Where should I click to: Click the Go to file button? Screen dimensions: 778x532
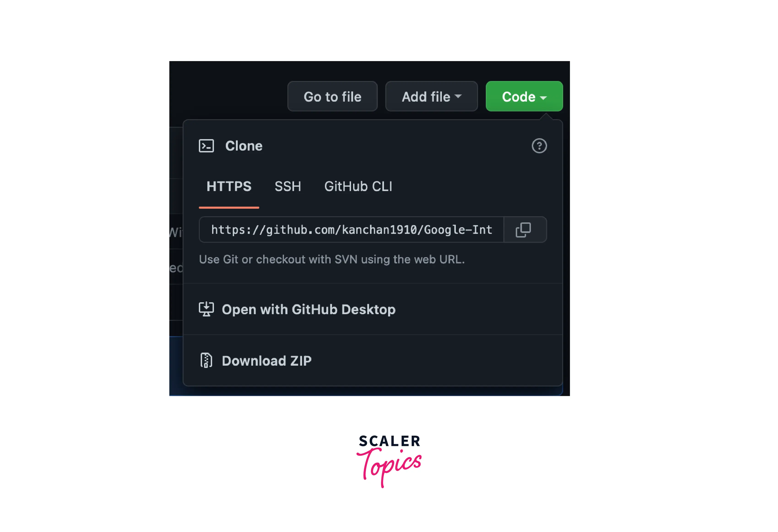pos(333,96)
